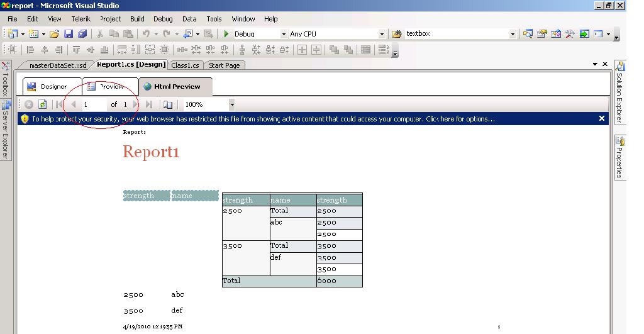This screenshot has width=644, height=334.
Task: Open the Build menu
Action: click(137, 19)
